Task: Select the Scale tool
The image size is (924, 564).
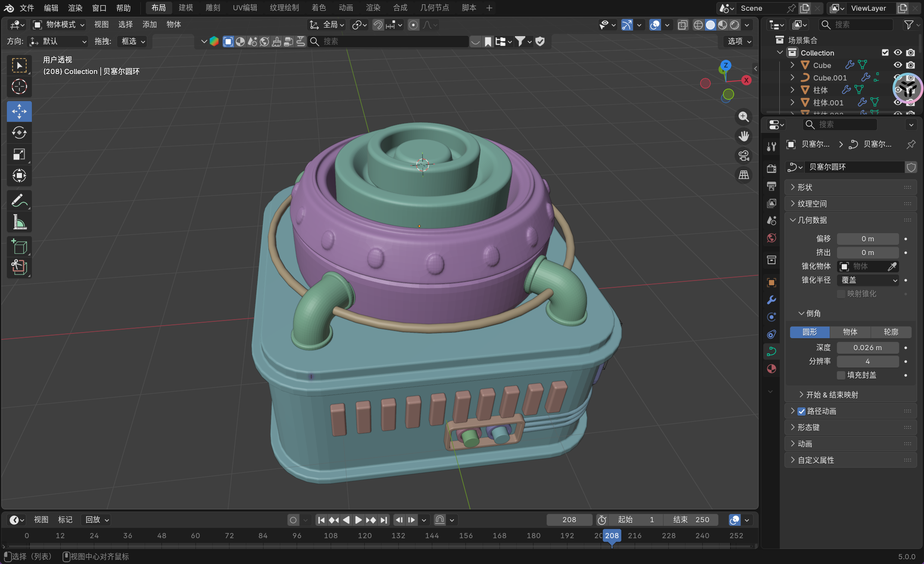Action: [19, 154]
